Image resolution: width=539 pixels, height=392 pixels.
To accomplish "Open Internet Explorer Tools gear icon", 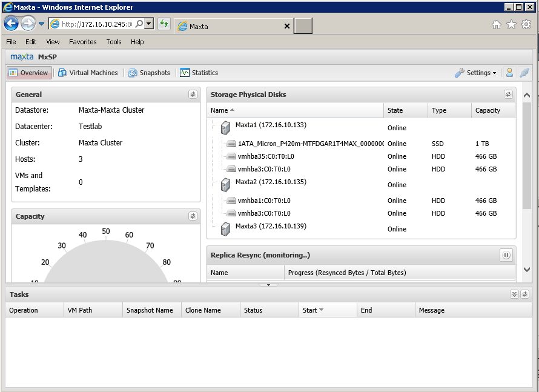I will 526,24.
